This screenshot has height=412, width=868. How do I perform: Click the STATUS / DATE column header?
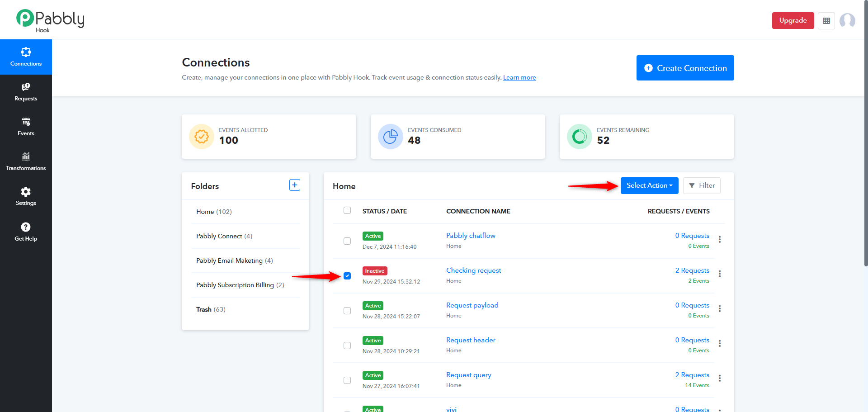pyautogui.click(x=385, y=211)
